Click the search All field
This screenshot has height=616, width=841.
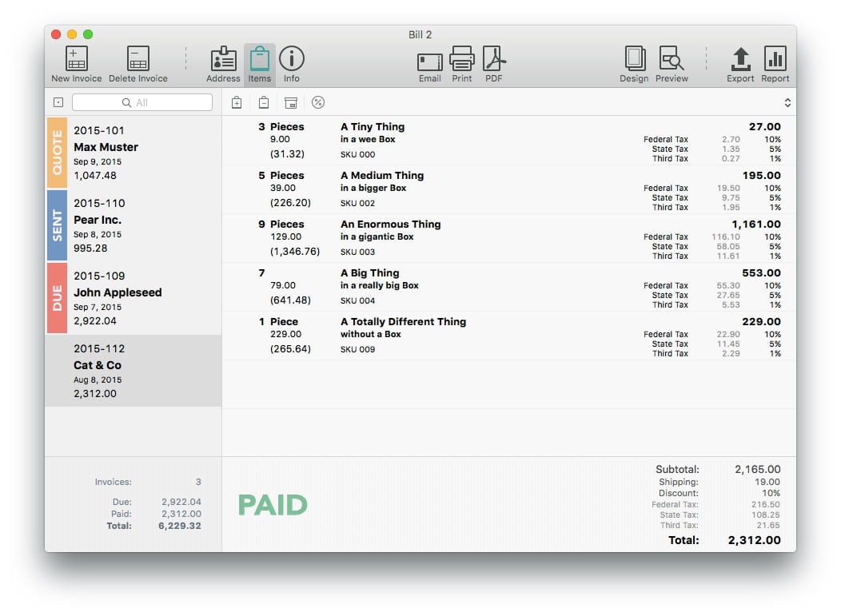(141, 102)
